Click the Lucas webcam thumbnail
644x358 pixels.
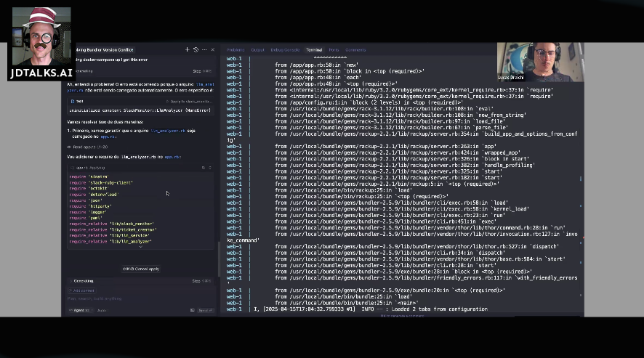point(540,62)
